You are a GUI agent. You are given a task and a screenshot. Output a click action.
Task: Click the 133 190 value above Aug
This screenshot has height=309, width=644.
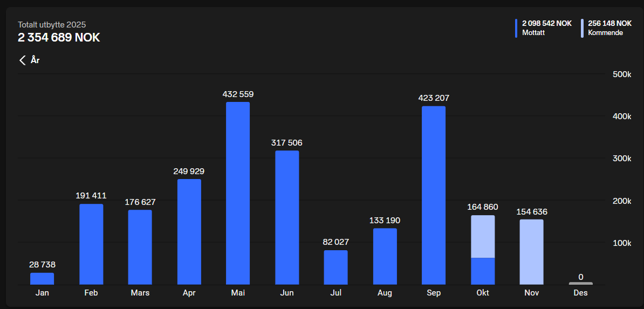(385, 221)
